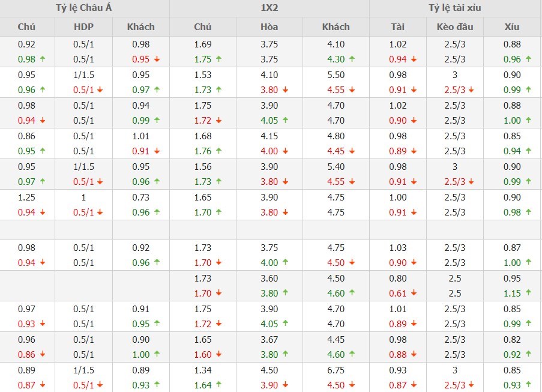Image resolution: width=542 pixels, height=392 pixels.
Task: Select the Tỷ lệ Châu Á header
Action: (x=85, y=8)
